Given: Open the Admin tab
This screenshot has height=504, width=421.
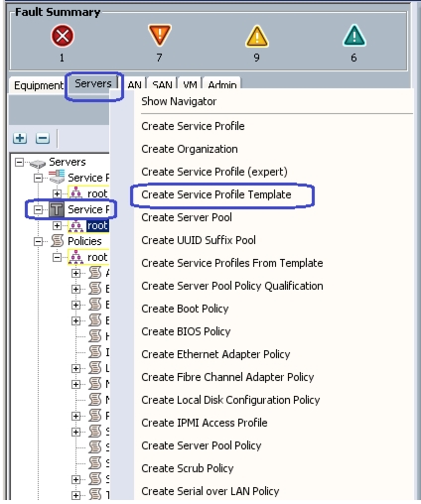Looking at the screenshot, I should click(222, 85).
